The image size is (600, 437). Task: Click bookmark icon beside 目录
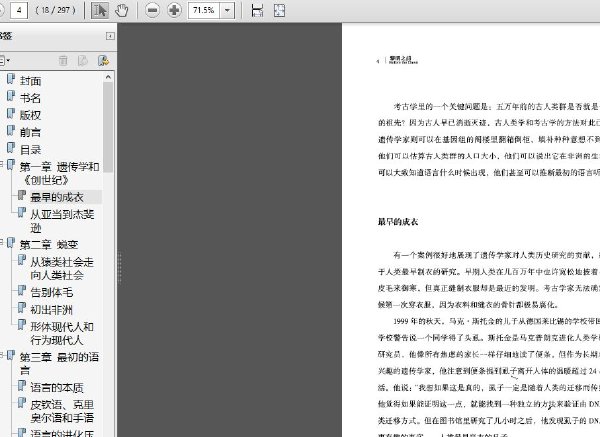[x=11, y=148]
